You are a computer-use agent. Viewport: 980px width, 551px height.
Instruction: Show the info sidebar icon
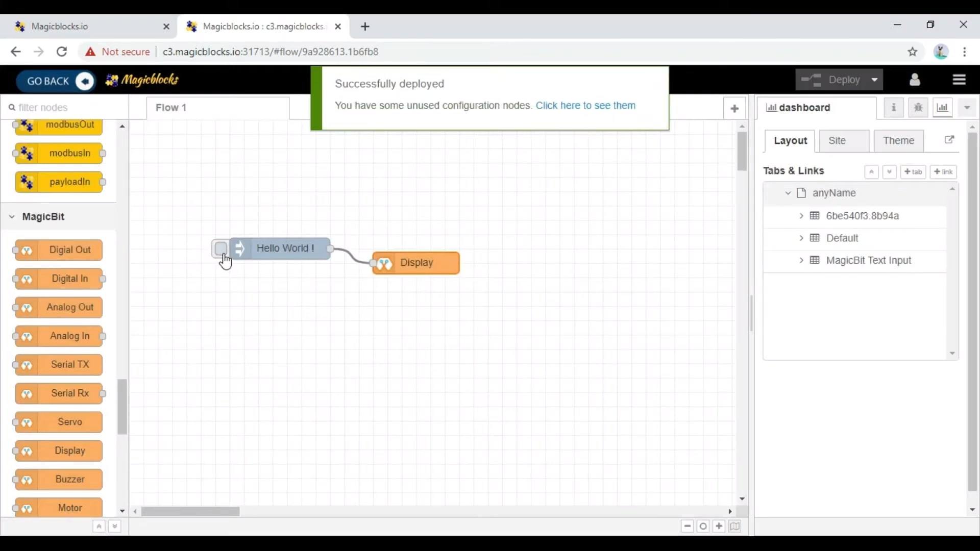[x=893, y=108]
